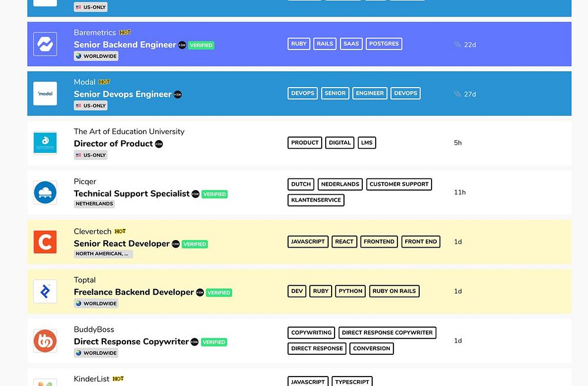Filter by the REACT tag
This screenshot has width=588, height=386.
[x=344, y=242]
